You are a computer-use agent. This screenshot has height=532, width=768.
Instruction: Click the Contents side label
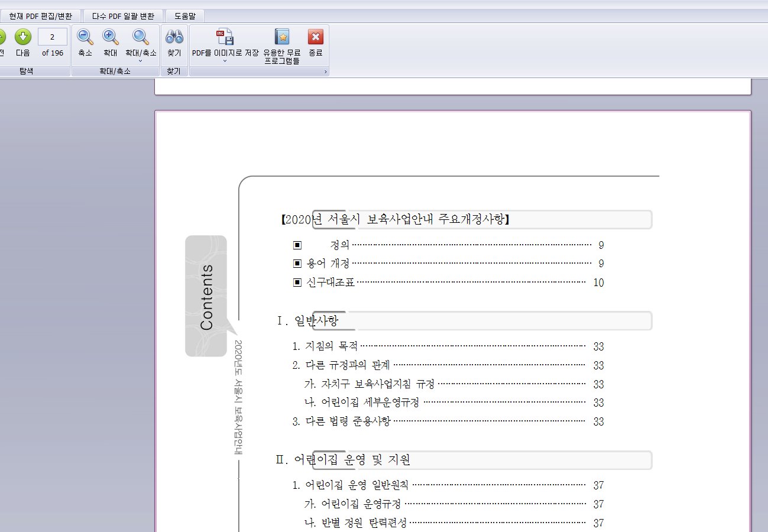tap(206, 296)
